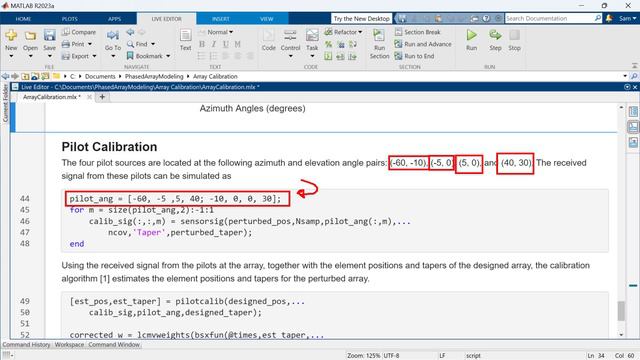The image size is (640, 360).
Task: Toggle underline text formatting
Action: pos(226,44)
